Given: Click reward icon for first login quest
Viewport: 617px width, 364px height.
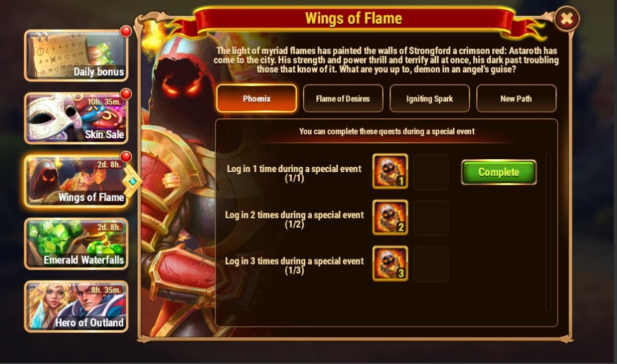Looking at the screenshot, I should pyautogui.click(x=390, y=171).
